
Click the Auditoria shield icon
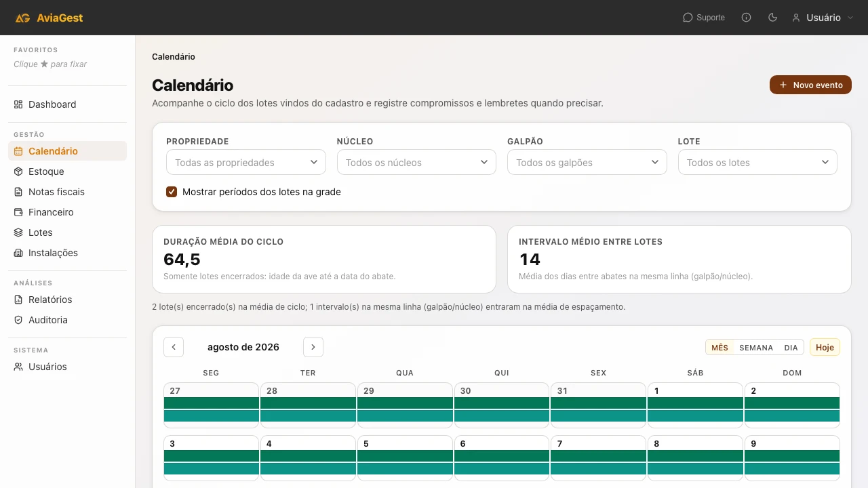point(18,320)
